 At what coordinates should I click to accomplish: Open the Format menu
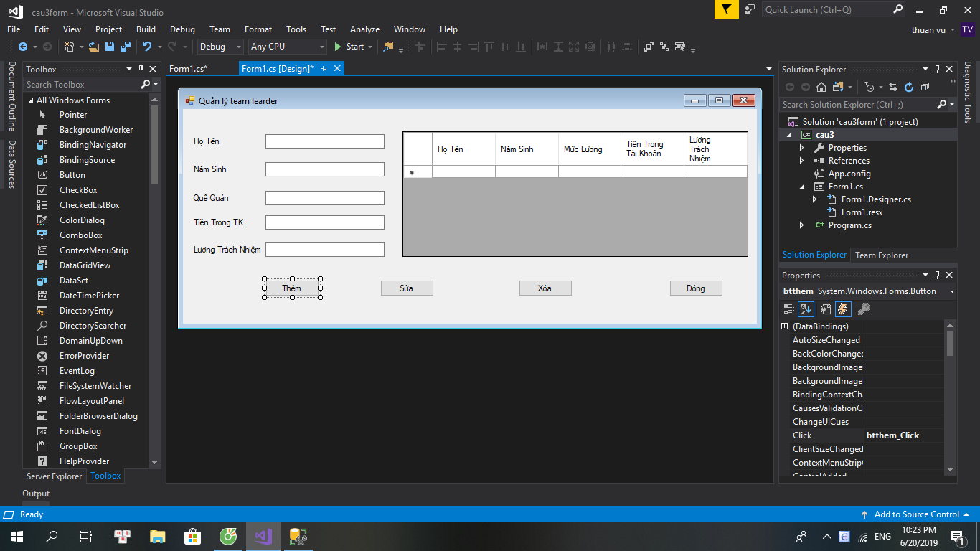258,29
